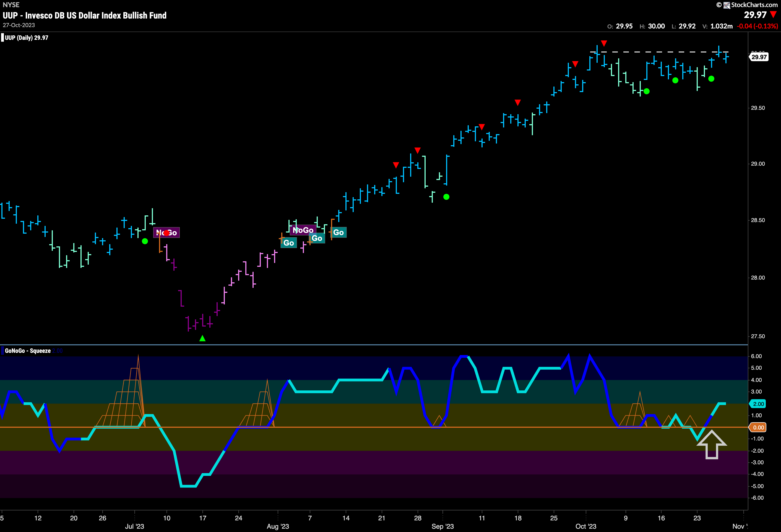Click the 'NYSE' exchange label

pyautogui.click(x=11, y=5)
